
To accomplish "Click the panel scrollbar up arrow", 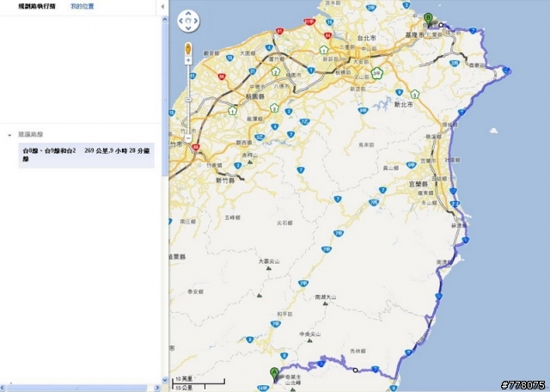I will [165, 20].
